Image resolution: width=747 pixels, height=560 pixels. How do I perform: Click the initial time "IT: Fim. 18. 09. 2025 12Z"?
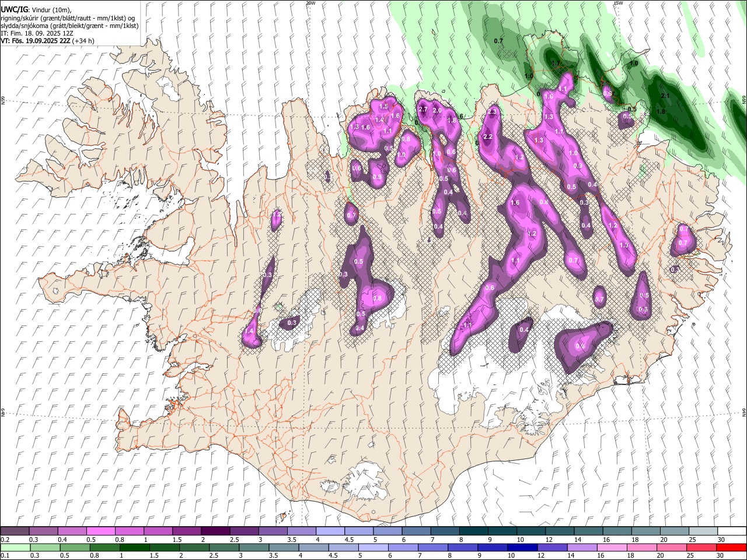(x=36, y=33)
